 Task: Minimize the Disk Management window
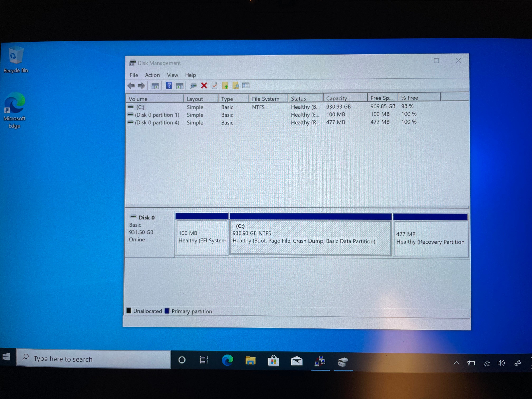click(415, 61)
